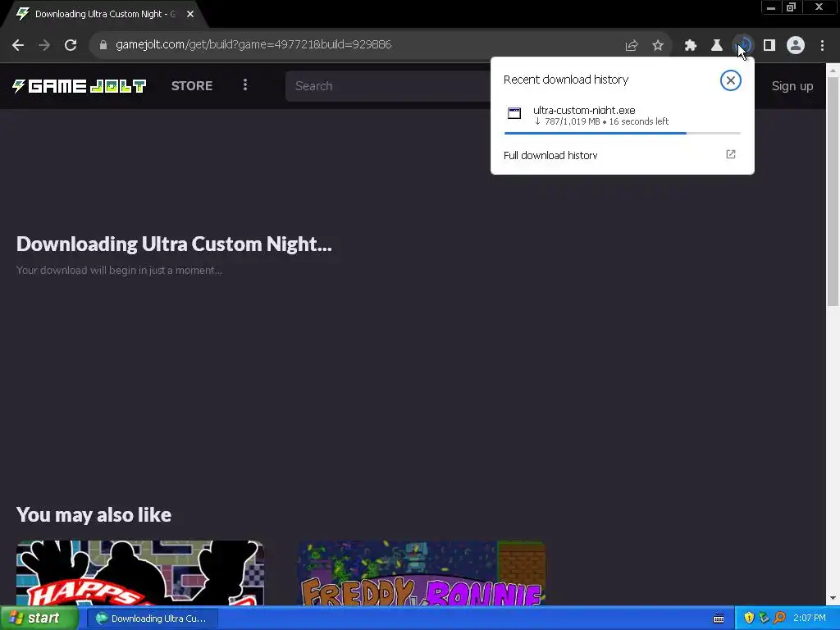Click the address bar URL
The image size is (840, 630).
(x=253, y=44)
